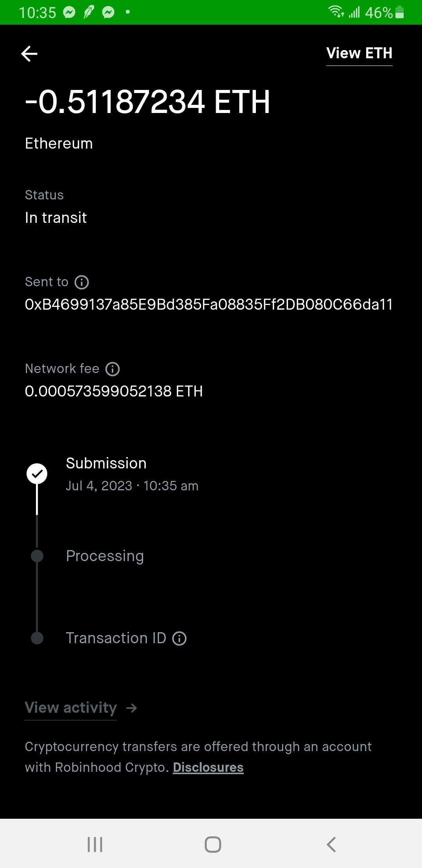This screenshot has width=422, height=868.
Task: Click the Submission checkmark step indicator
Action: tap(37, 474)
